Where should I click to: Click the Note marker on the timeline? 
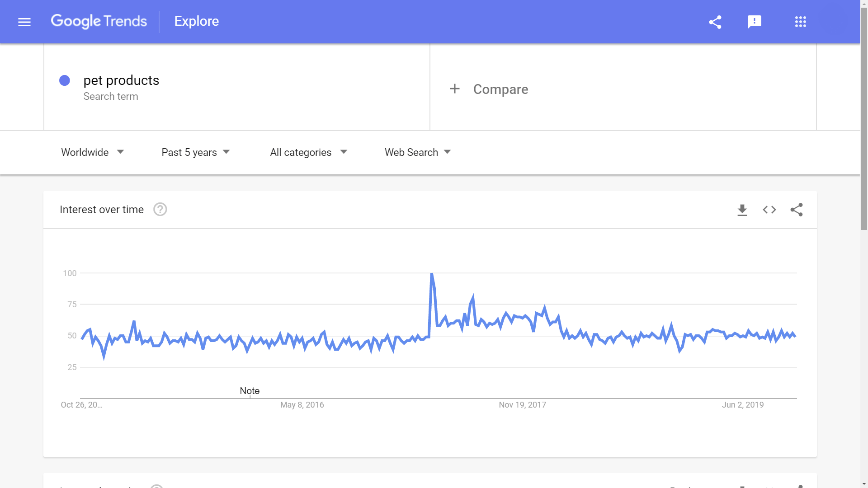coord(250,391)
